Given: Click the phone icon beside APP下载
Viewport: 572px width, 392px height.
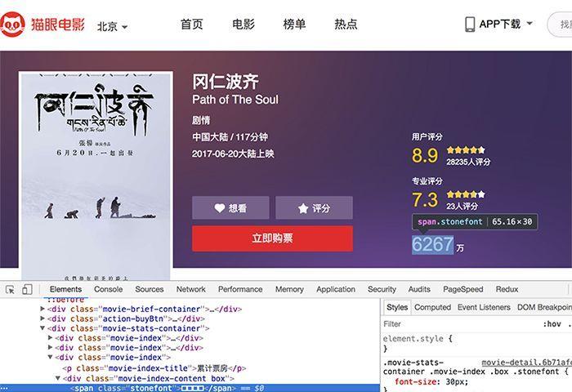Looking at the screenshot, I should click(470, 24).
